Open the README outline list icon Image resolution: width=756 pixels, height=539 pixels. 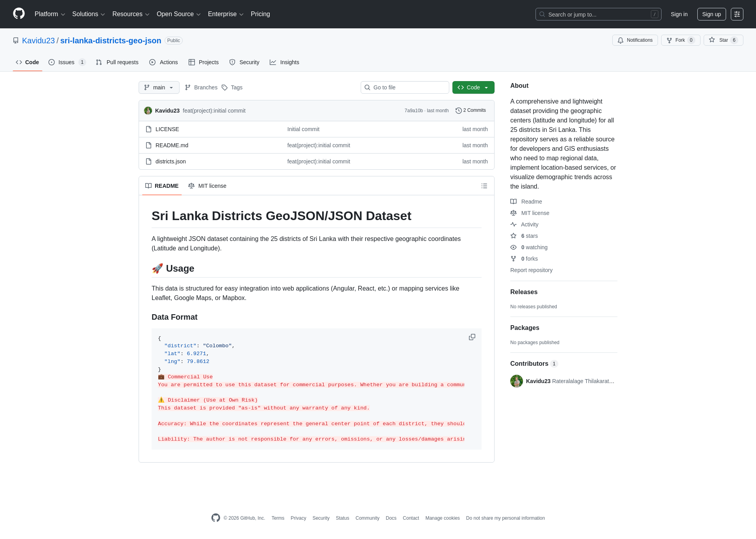[x=484, y=186]
